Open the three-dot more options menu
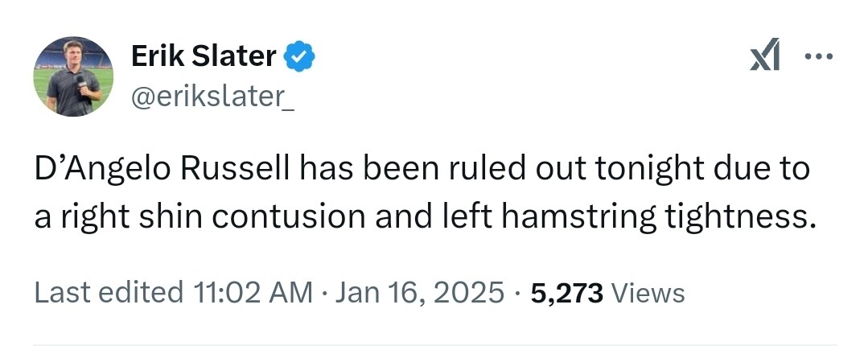 819,57
